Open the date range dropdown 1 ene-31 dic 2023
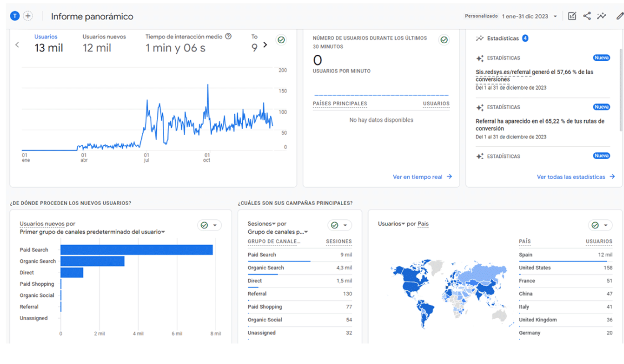 529,17
